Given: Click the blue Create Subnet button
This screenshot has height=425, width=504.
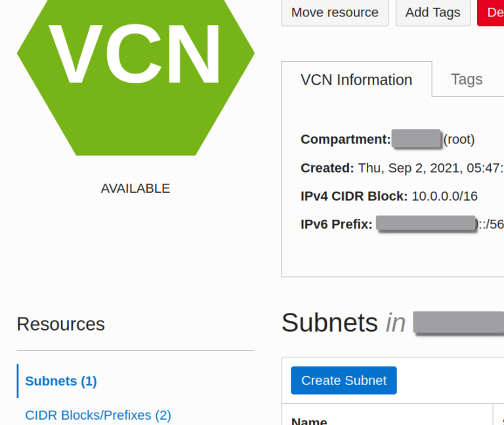Looking at the screenshot, I should click(x=344, y=380).
